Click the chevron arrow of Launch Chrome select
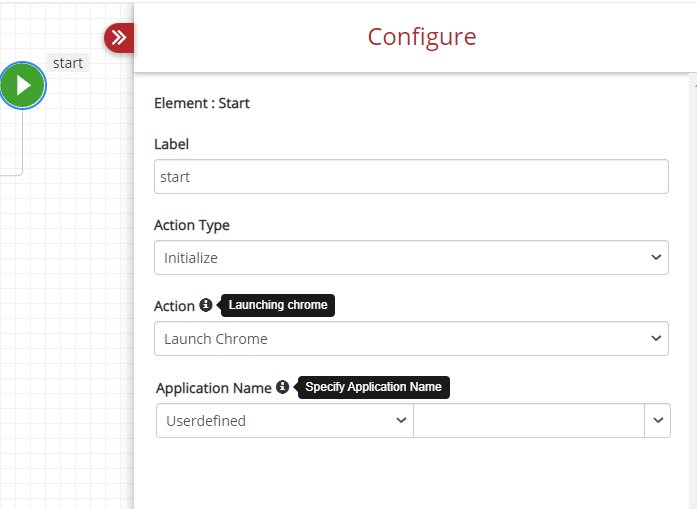 [656, 338]
